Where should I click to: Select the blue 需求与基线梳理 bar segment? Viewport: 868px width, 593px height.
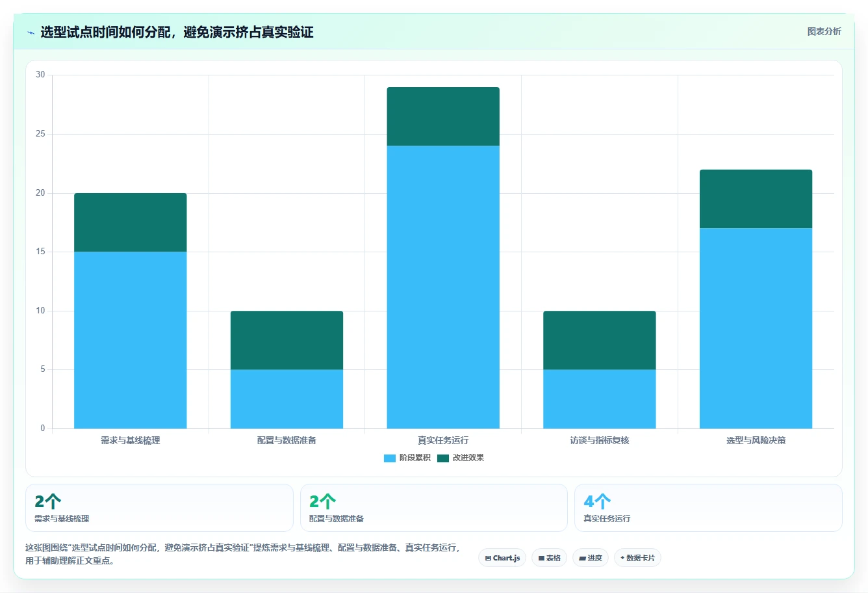131,340
